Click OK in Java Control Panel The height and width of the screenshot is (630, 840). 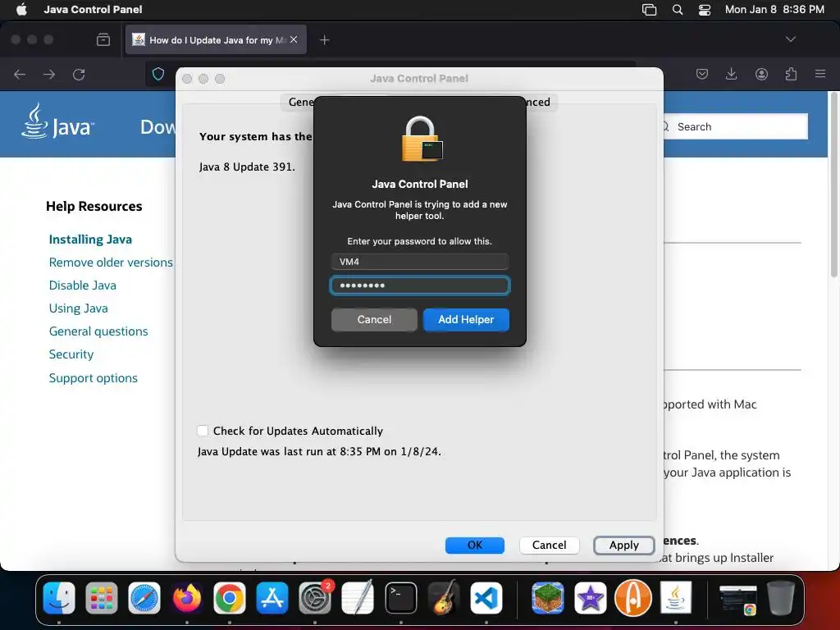click(x=475, y=545)
